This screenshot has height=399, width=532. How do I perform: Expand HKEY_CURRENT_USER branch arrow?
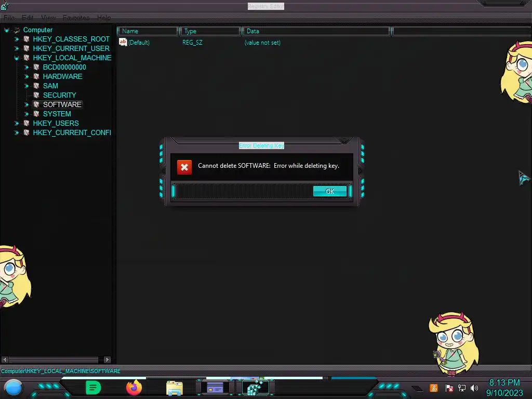coord(16,48)
